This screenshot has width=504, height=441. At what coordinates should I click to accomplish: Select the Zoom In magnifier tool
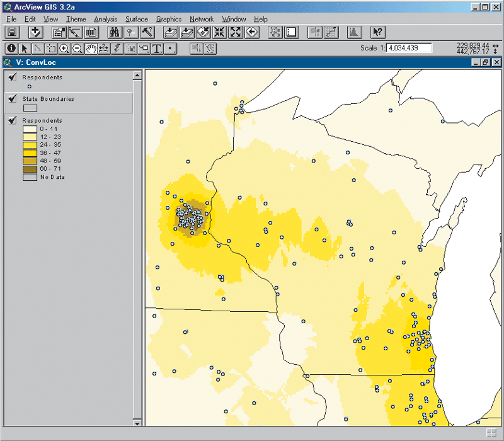pos(64,49)
